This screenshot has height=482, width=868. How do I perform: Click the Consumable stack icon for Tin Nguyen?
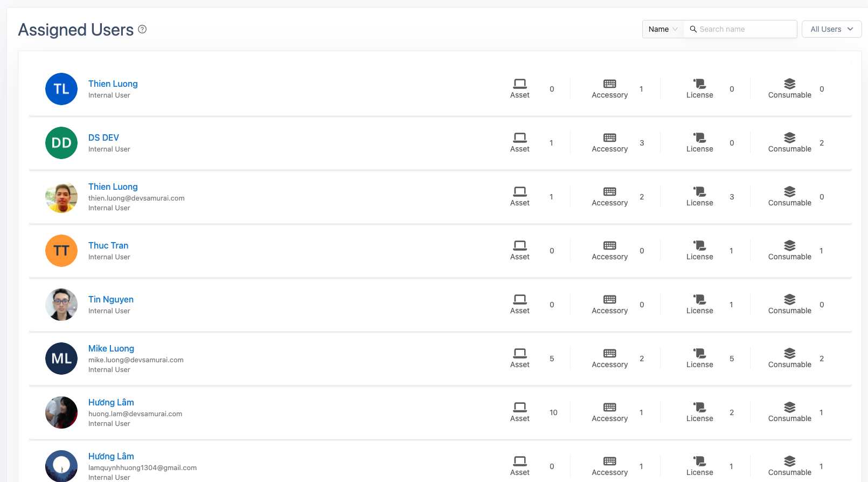click(x=789, y=299)
